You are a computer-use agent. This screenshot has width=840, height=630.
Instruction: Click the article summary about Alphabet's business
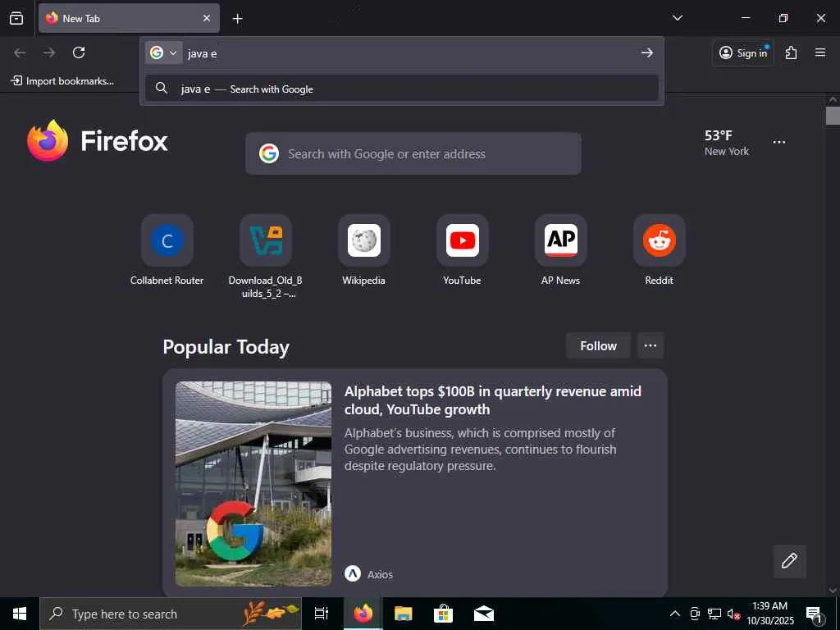click(480, 449)
